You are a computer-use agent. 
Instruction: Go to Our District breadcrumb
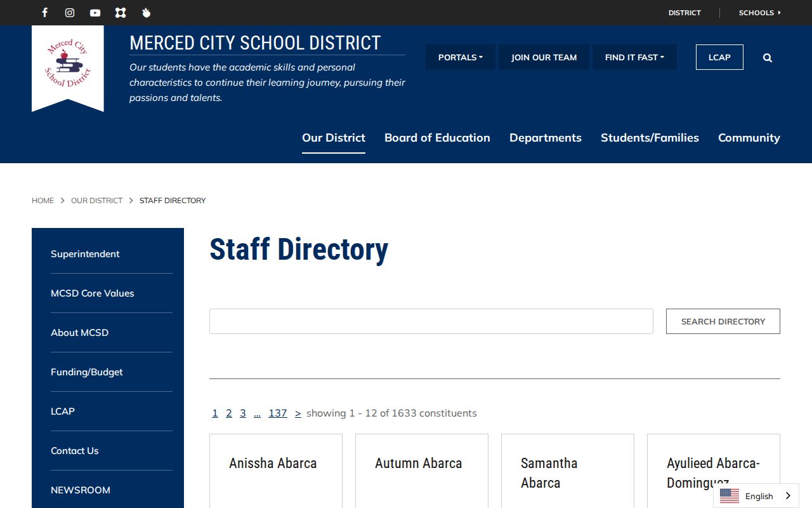pos(96,201)
